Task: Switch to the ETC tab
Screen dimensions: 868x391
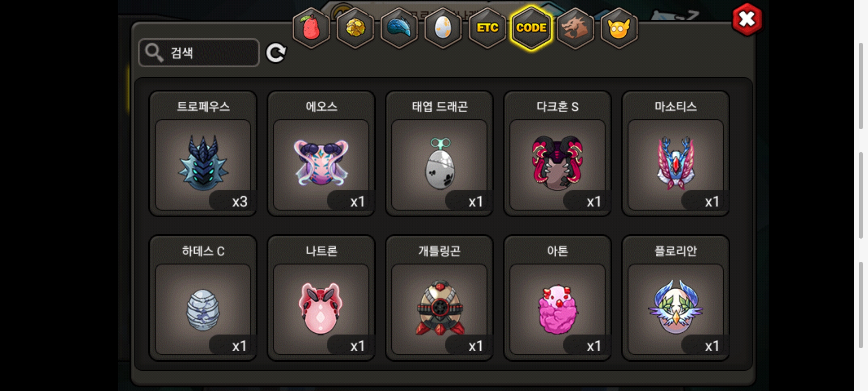Action: pyautogui.click(x=487, y=28)
